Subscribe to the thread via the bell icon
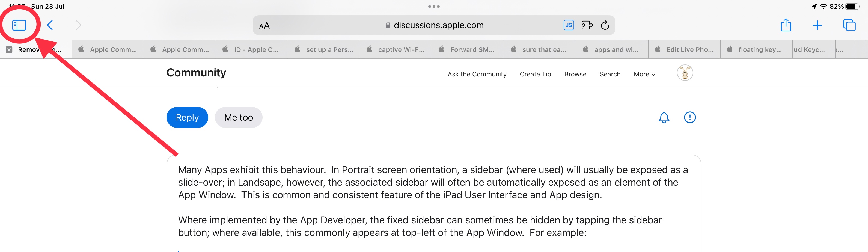This screenshot has height=252, width=868. tap(664, 118)
